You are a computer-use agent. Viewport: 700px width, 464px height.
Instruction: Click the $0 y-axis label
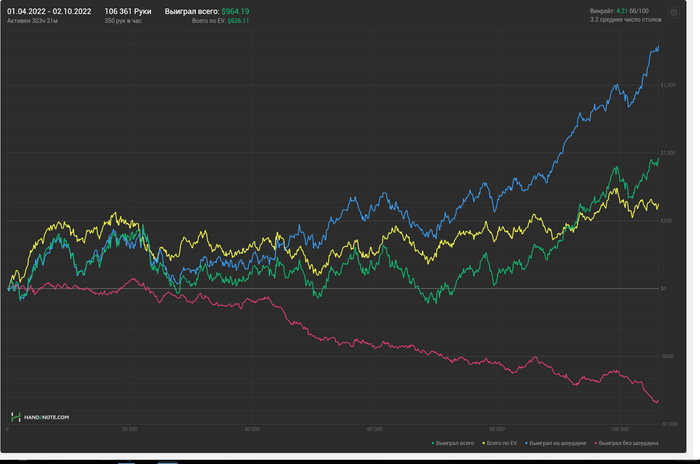663,288
